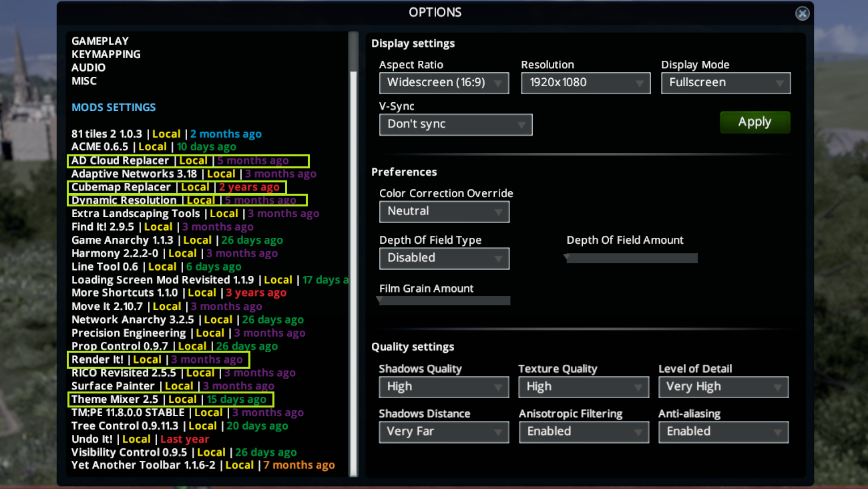Open the Level of Detail dropdown
This screenshot has width=868, height=489.
[723, 387]
